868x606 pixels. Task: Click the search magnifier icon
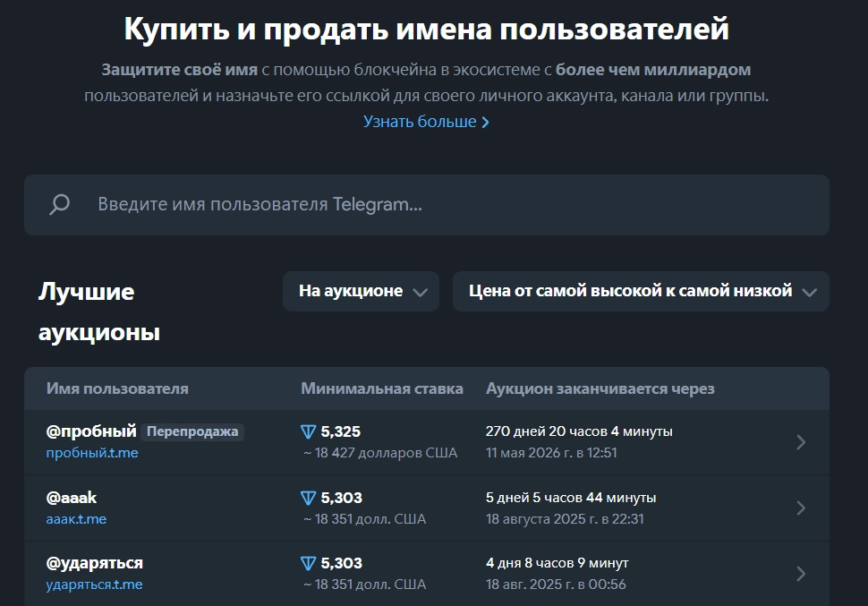(x=59, y=204)
